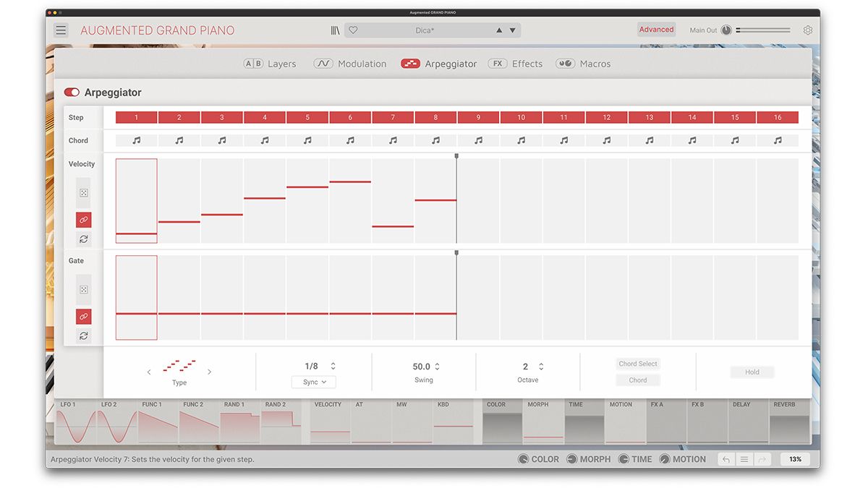Select previous arpeggio Type arrow

[x=149, y=372]
